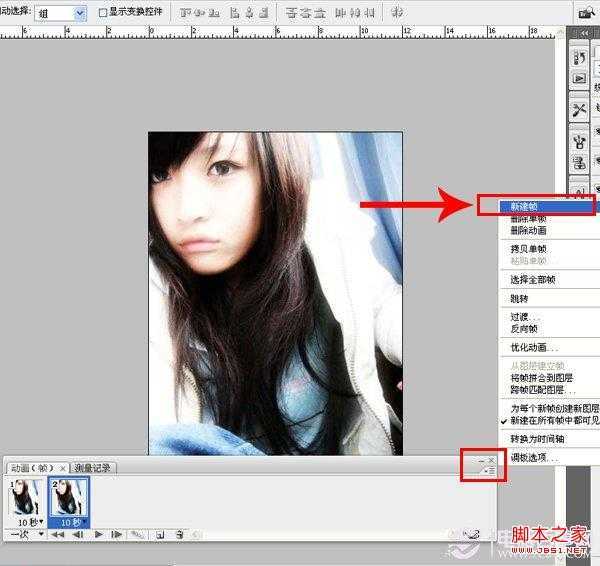Click the distribute bottom edges icon
600x566 pixels.
(x=320, y=13)
